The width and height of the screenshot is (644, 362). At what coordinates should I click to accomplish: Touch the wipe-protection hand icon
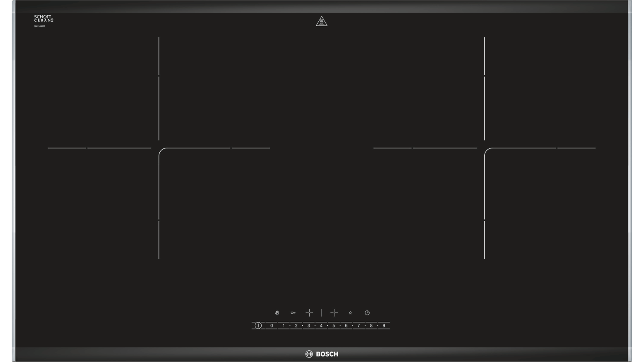[x=277, y=313]
